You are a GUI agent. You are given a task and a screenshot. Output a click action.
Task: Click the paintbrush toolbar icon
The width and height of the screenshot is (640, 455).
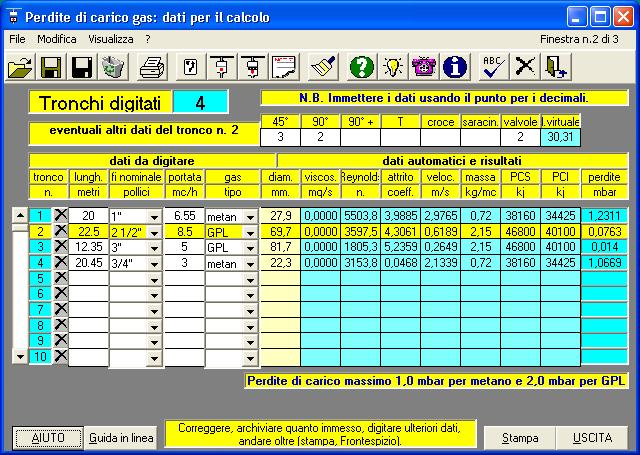322,67
